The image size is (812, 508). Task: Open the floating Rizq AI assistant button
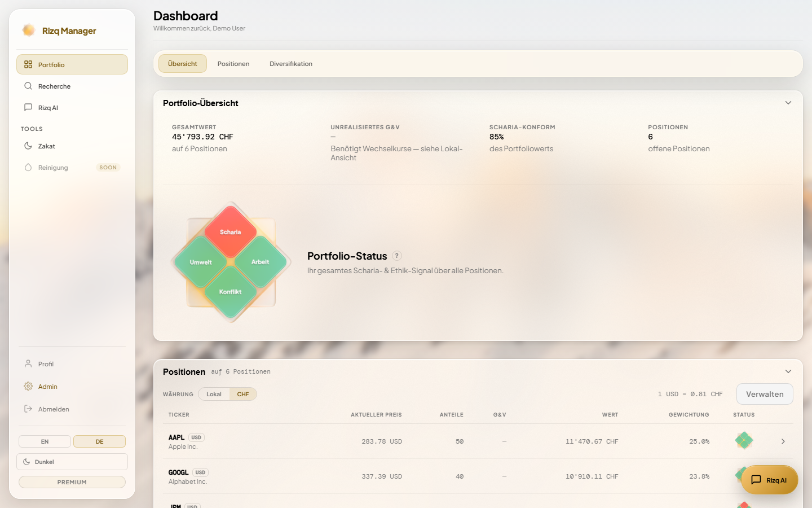[x=770, y=480]
